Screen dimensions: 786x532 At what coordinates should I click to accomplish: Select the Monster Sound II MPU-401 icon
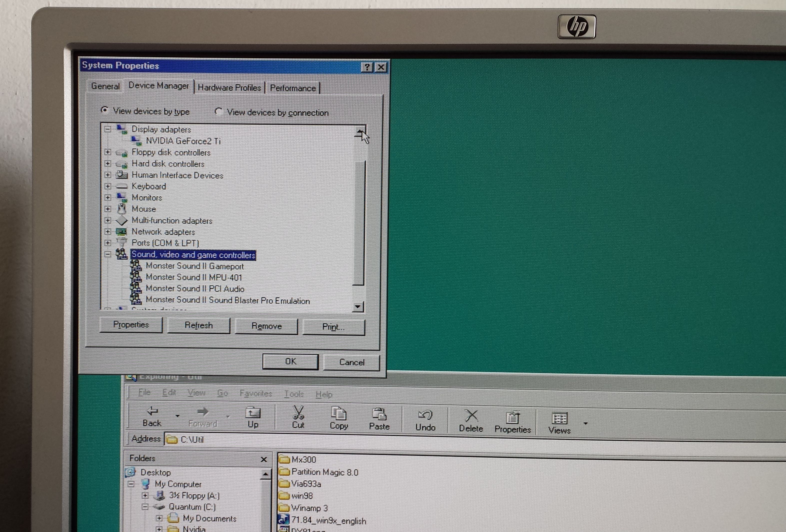click(x=136, y=276)
